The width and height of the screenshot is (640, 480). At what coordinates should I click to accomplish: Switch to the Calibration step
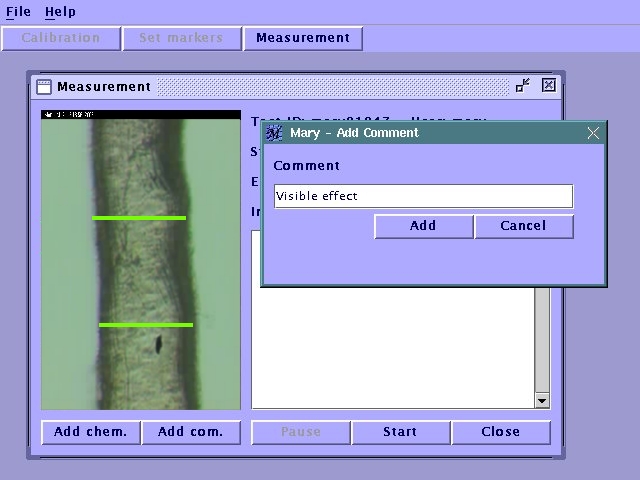pos(61,38)
